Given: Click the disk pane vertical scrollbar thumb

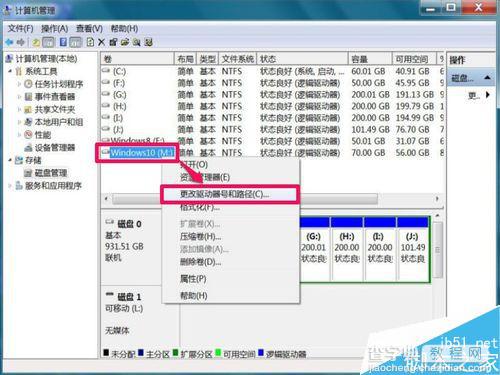Looking at the screenshot, I should click(x=438, y=250).
